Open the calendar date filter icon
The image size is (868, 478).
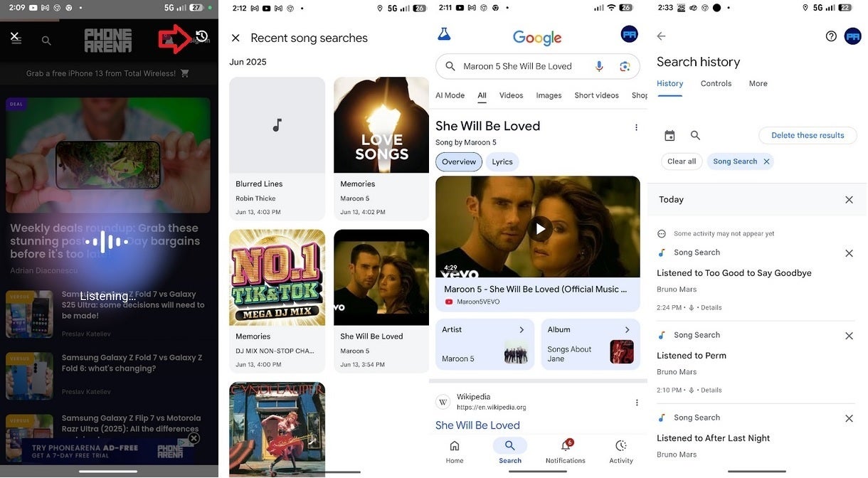[x=669, y=135]
